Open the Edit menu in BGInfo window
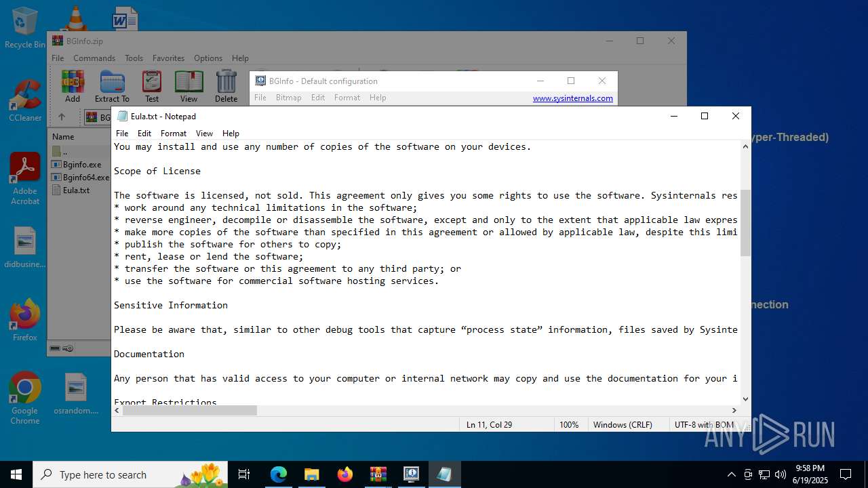 click(318, 98)
